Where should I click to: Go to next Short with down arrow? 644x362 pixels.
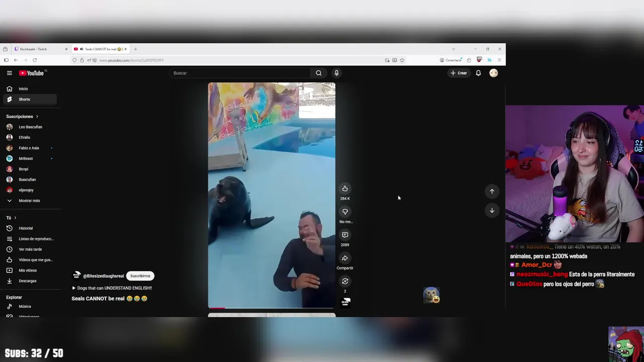(x=492, y=210)
